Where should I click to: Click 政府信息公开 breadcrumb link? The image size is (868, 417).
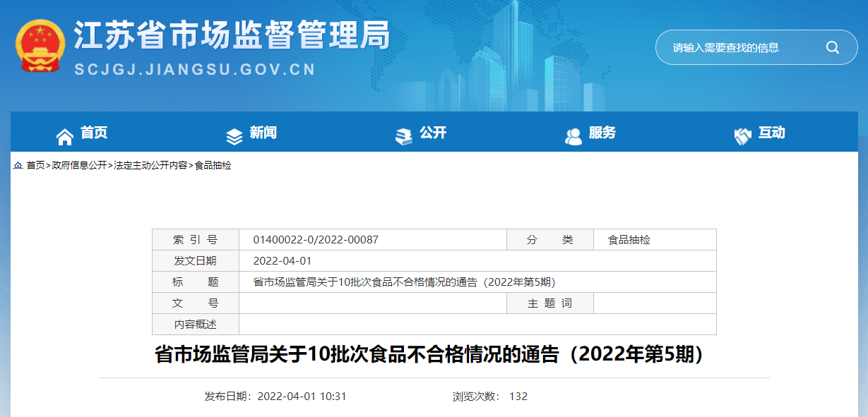point(79,165)
